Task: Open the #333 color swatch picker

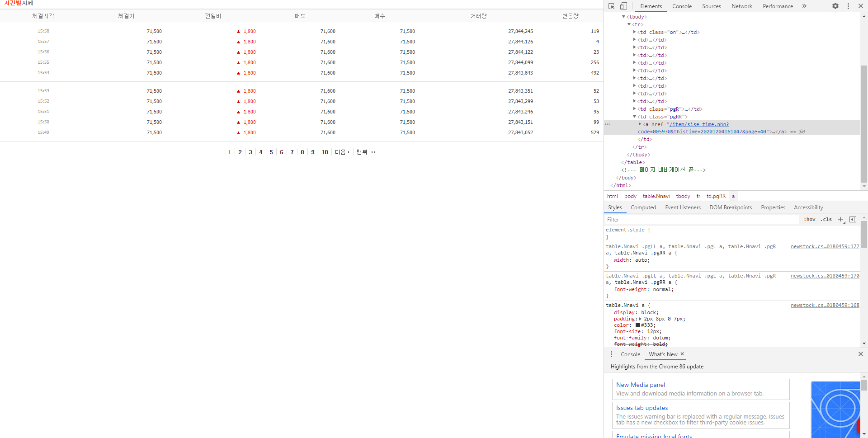Action: coord(638,325)
